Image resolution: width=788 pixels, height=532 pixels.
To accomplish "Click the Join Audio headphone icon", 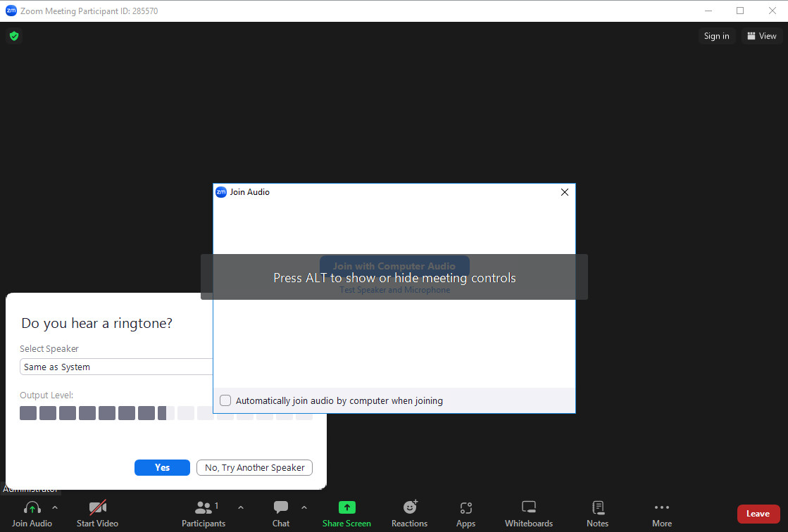I will point(32,508).
